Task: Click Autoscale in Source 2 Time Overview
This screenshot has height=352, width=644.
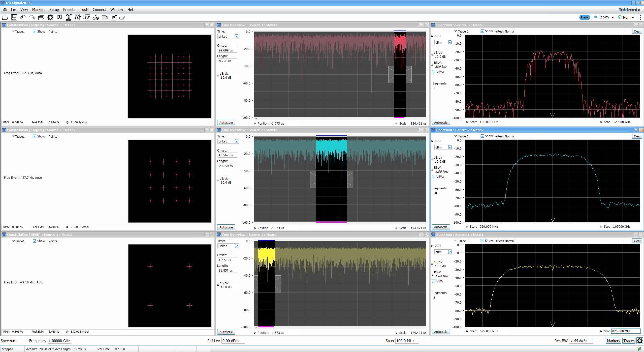Action: point(226,227)
